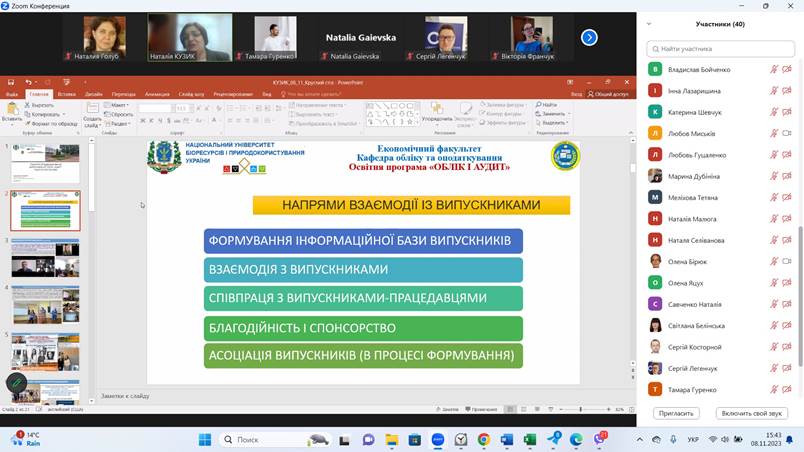Undo the last action in PowerPoint

(x=29, y=82)
